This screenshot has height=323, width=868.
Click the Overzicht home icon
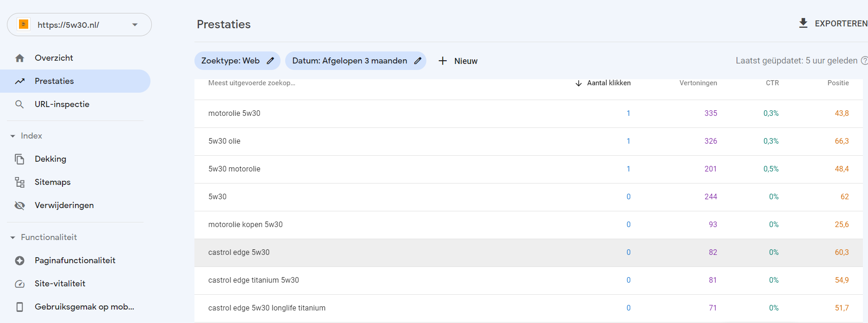click(x=19, y=58)
